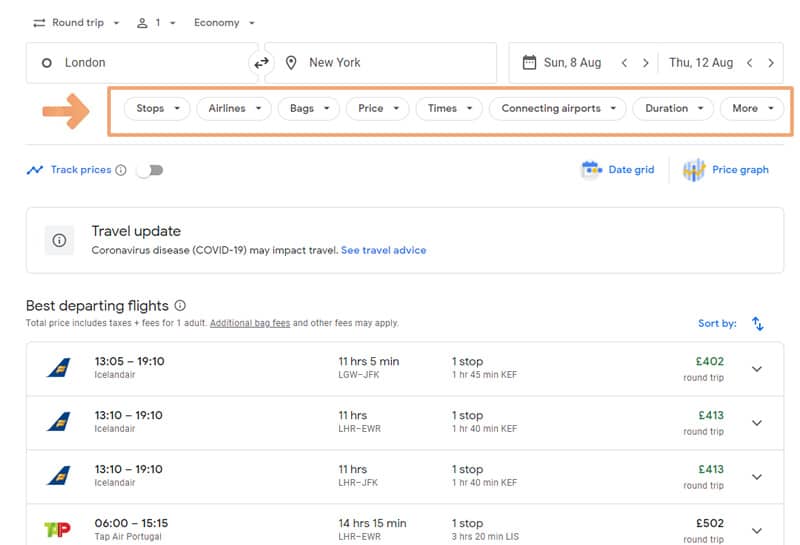Image resolution: width=800 pixels, height=545 pixels.
Task: Open the Economy class dropdown
Action: [224, 23]
